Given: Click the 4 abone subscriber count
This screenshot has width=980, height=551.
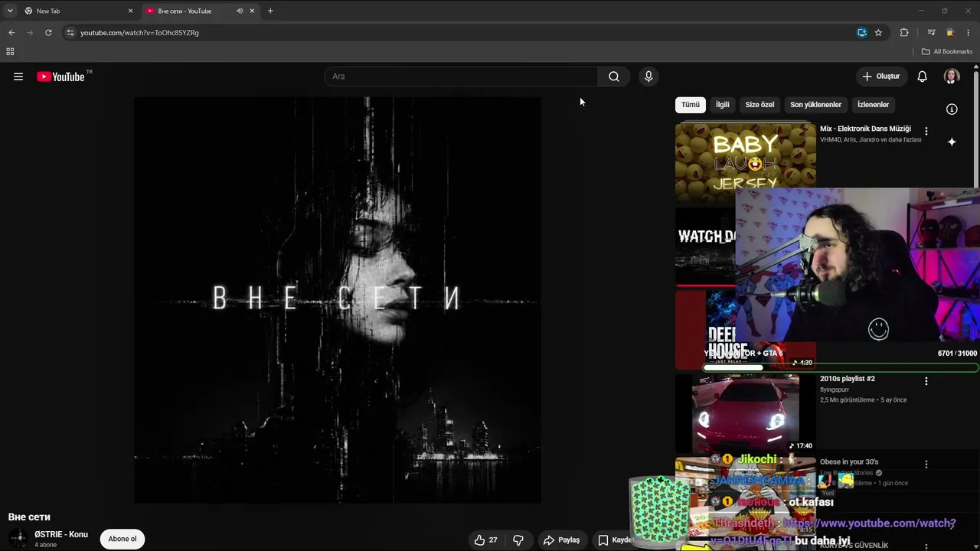Looking at the screenshot, I should point(46,545).
